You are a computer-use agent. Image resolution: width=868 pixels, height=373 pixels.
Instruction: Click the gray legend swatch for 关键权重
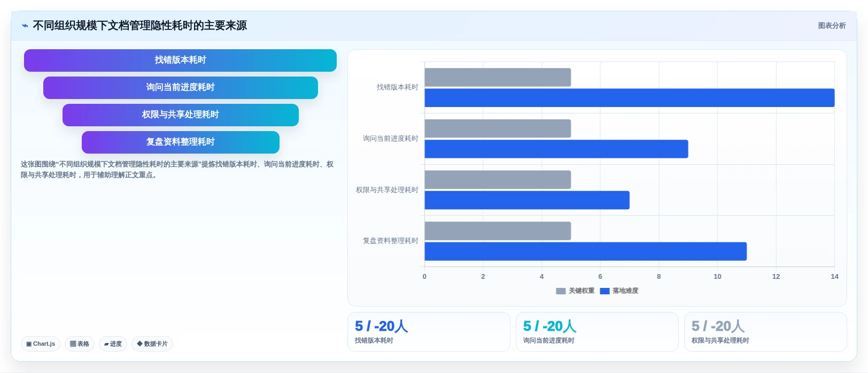561,291
